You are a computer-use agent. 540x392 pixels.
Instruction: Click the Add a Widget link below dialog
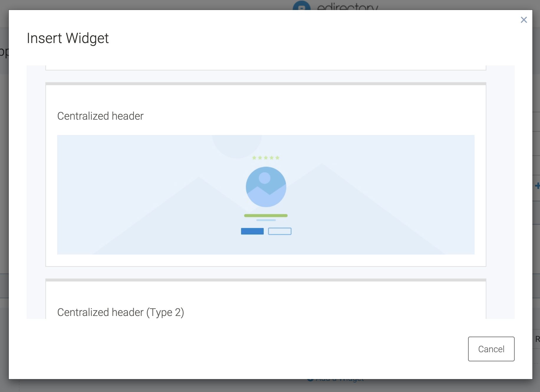336,380
